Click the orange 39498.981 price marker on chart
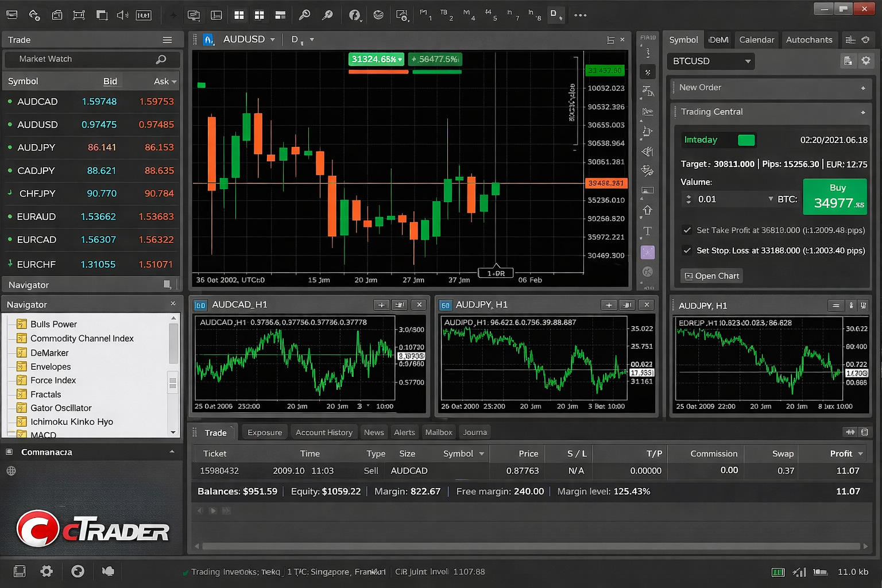882x588 pixels. [x=606, y=183]
